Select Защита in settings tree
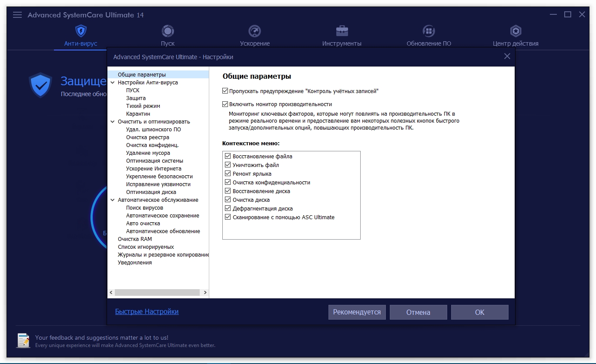This screenshot has width=596, height=364. [x=136, y=98]
